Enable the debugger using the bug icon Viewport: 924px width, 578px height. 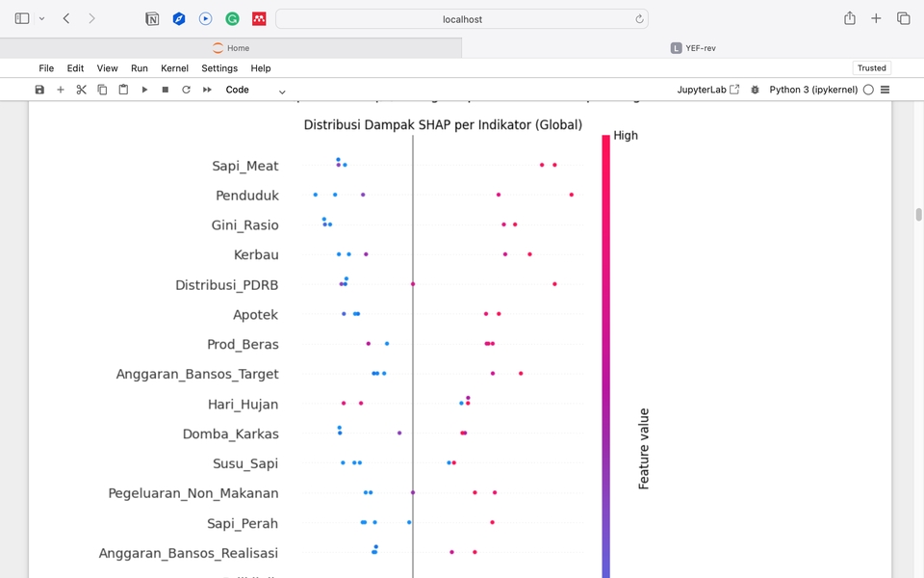(x=755, y=90)
